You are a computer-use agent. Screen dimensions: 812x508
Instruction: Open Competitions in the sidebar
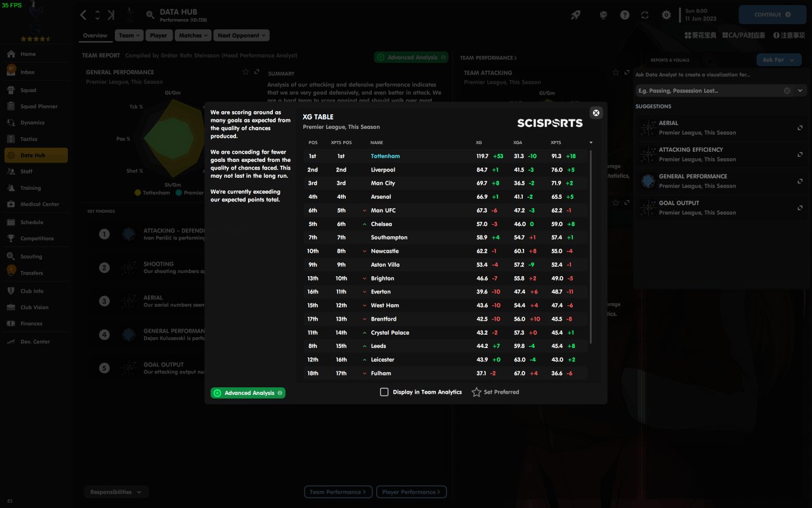(35, 239)
